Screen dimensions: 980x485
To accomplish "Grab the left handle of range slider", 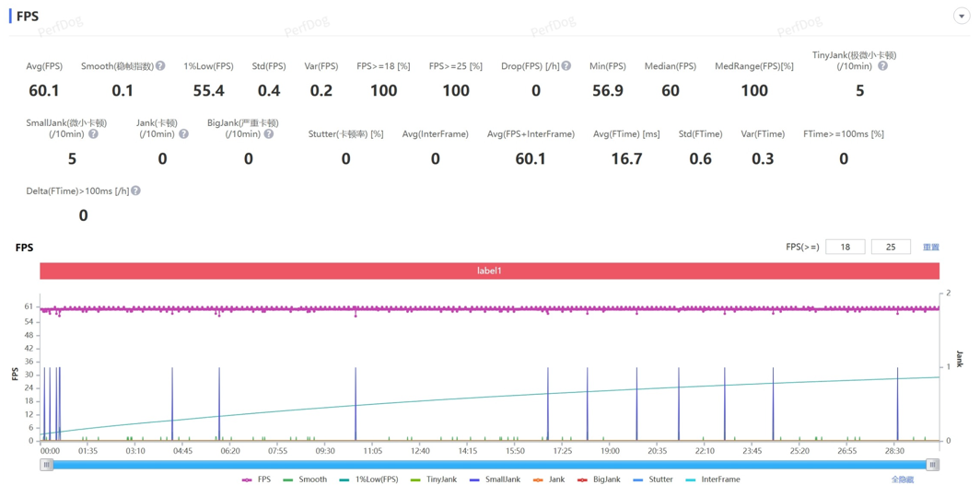I will coord(47,465).
